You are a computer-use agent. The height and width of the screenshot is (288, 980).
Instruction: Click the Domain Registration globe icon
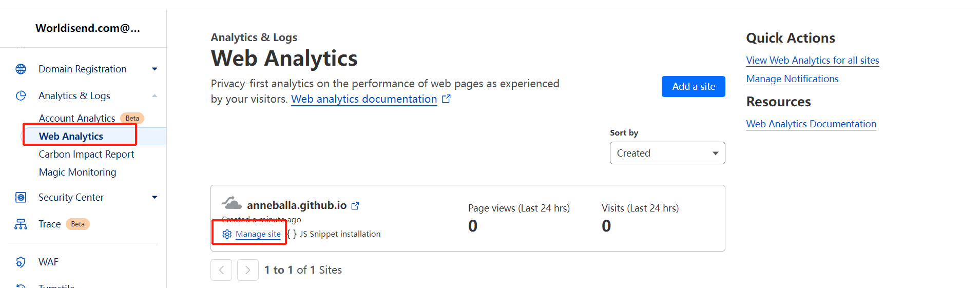pos(21,69)
